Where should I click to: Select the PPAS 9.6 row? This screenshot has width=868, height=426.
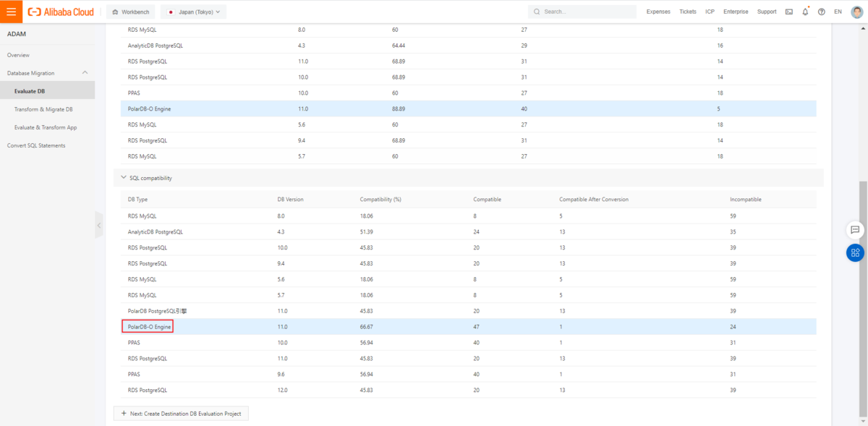pyautogui.click(x=469, y=375)
